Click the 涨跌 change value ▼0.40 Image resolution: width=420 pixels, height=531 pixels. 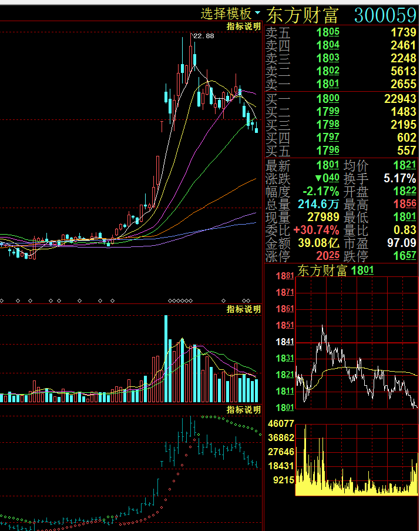click(x=327, y=178)
